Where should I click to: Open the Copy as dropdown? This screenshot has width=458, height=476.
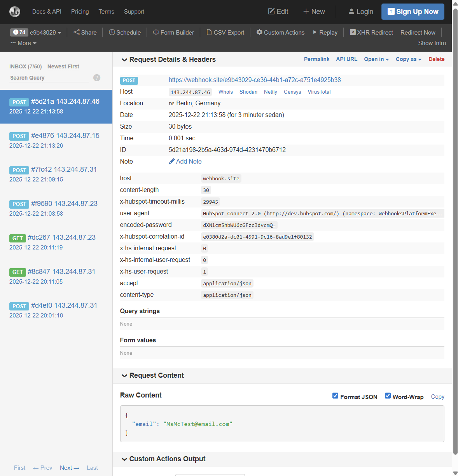[x=408, y=59]
